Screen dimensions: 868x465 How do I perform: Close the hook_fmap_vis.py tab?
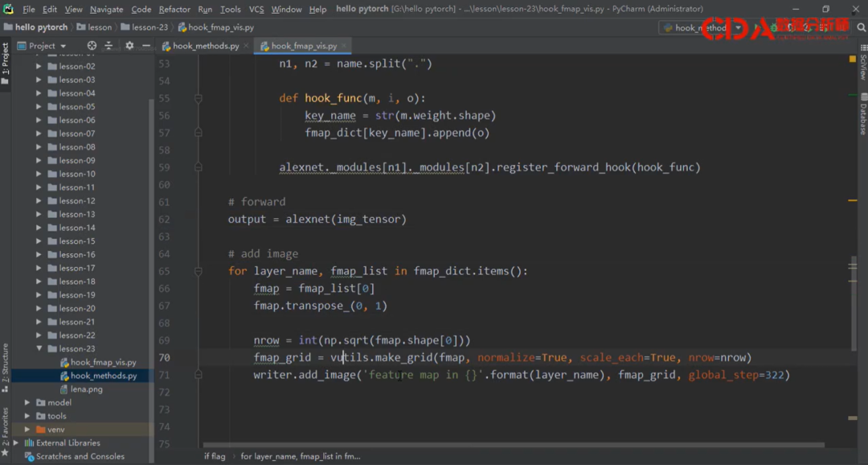[x=344, y=46]
